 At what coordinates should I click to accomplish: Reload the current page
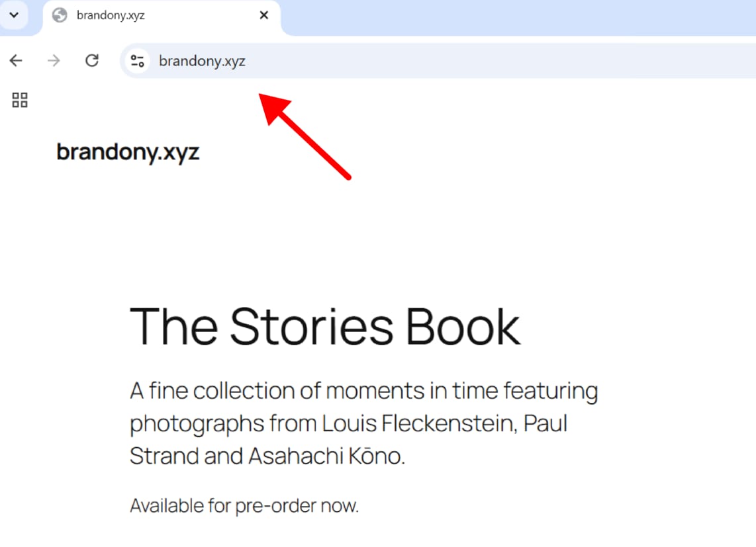92,61
